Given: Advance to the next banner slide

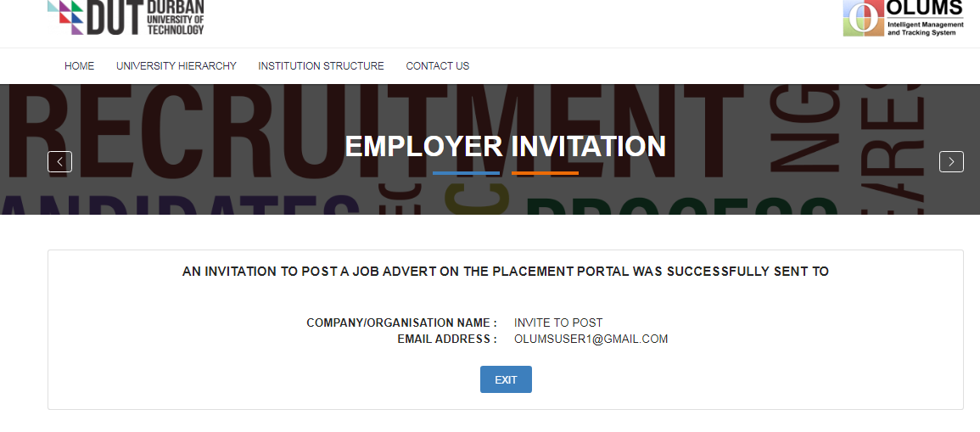Looking at the screenshot, I should [x=951, y=161].
